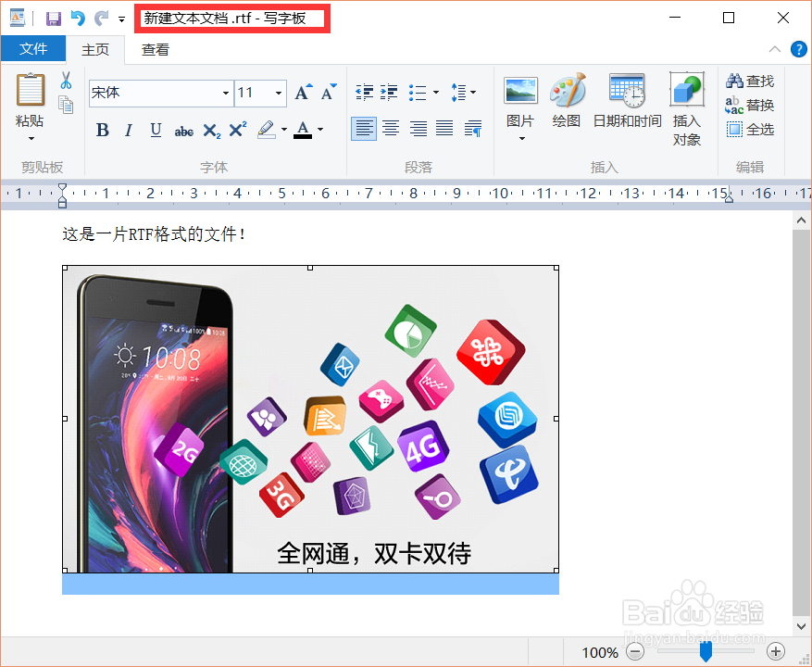Open the font size 11 dropdown
The width and height of the screenshot is (812, 667).
tap(279, 94)
